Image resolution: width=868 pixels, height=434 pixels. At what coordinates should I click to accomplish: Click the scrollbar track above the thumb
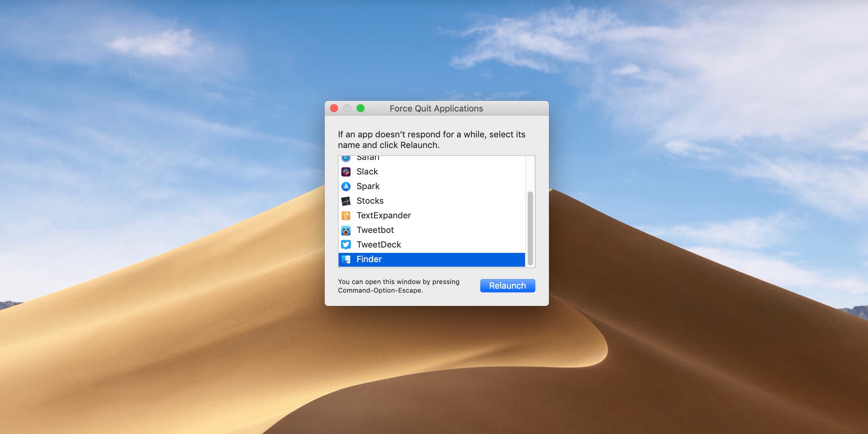(530, 173)
